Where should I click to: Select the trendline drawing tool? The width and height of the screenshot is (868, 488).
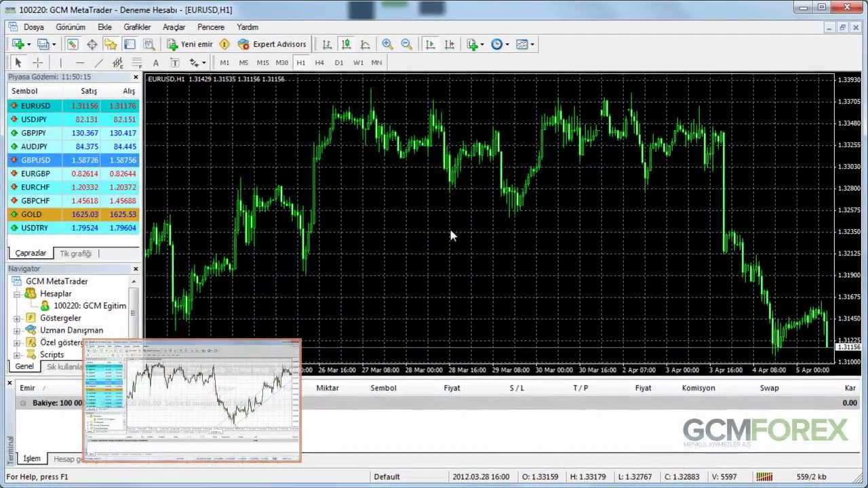pyautogui.click(x=98, y=62)
